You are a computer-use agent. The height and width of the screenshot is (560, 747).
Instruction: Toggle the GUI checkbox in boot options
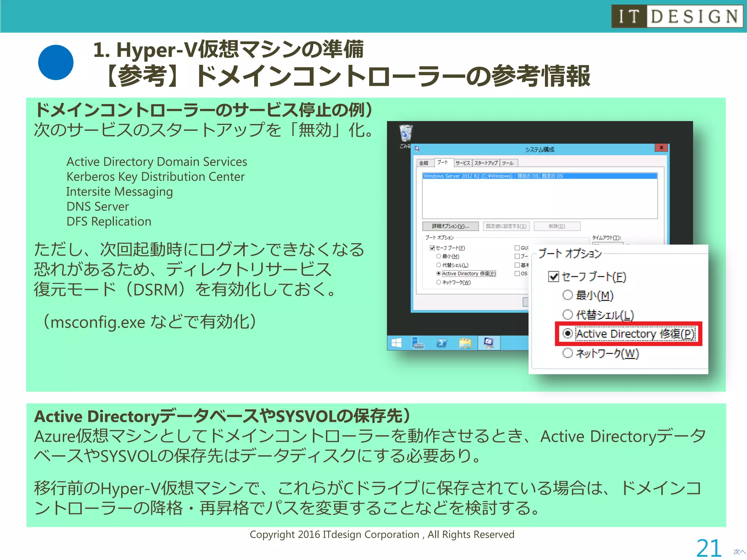[517, 248]
